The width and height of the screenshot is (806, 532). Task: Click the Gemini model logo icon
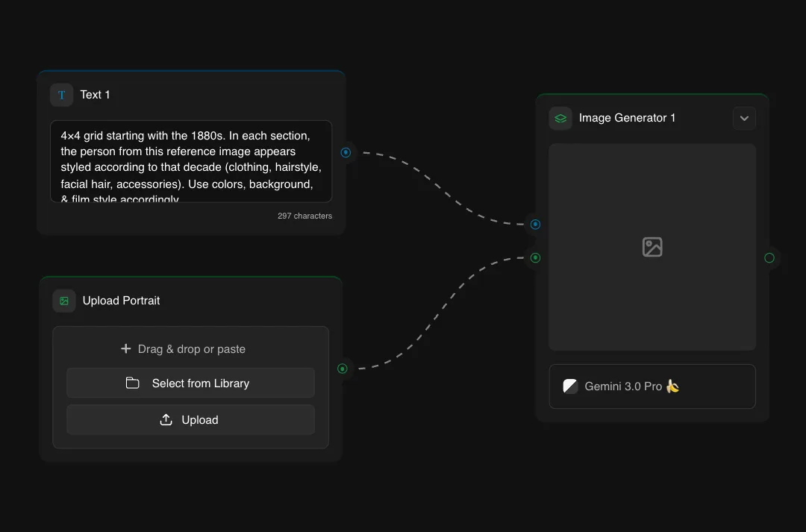click(x=570, y=387)
